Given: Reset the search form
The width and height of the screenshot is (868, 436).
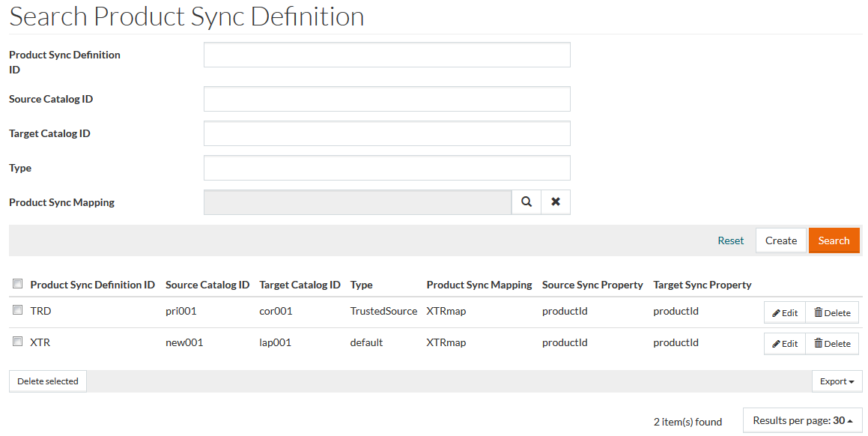Looking at the screenshot, I should (x=730, y=240).
